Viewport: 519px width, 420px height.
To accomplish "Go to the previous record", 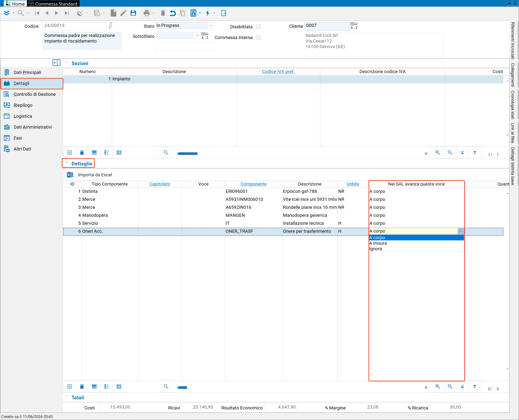I will (x=47, y=13).
